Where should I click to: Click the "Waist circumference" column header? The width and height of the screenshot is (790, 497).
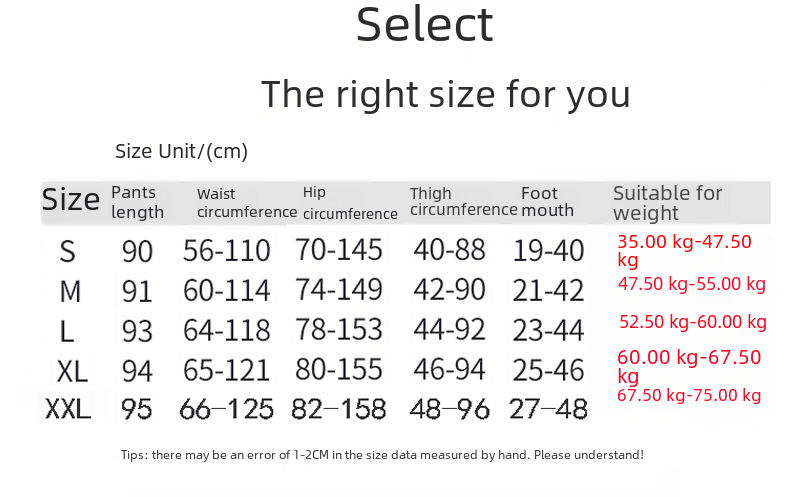pos(246,203)
